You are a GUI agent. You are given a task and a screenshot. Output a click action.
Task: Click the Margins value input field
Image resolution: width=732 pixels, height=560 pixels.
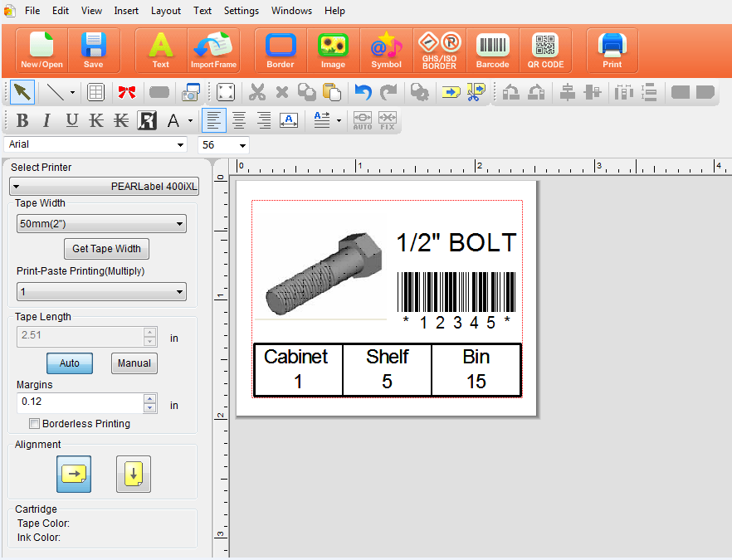pyautogui.click(x=80, y=402)
